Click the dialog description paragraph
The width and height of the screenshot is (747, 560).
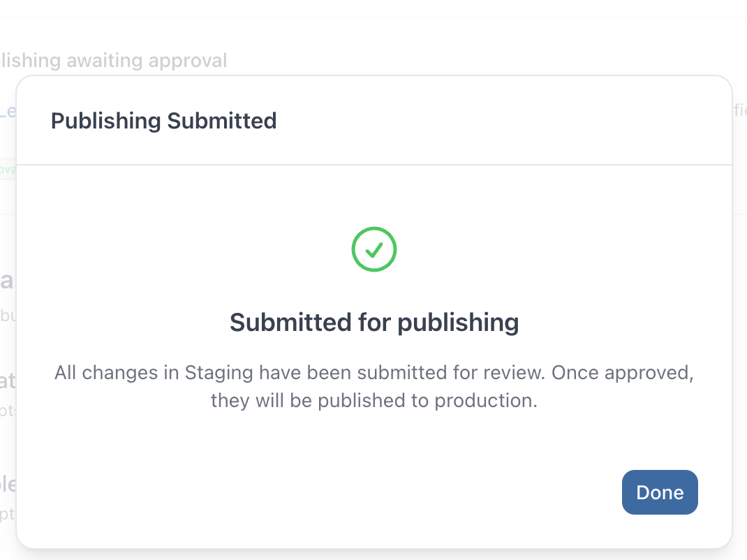click(x=374, y=386)
